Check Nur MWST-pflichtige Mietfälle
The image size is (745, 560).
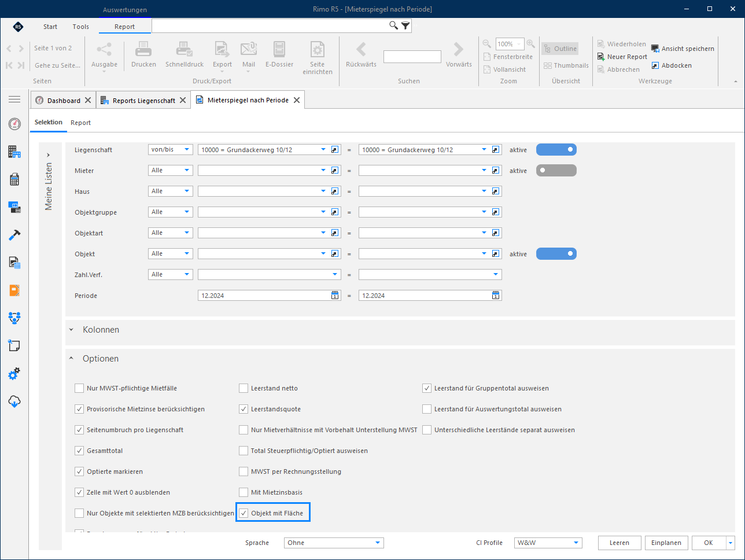[x=79, y=388]
